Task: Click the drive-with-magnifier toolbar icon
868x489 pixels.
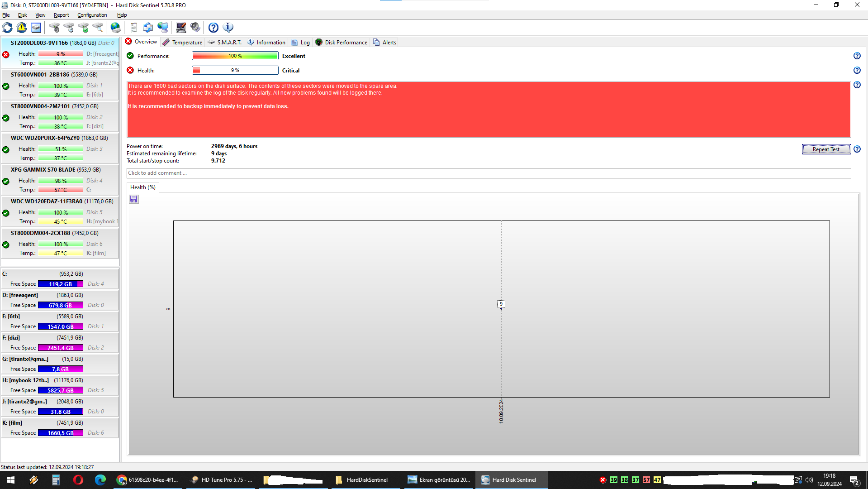Action: click(98, 28)
